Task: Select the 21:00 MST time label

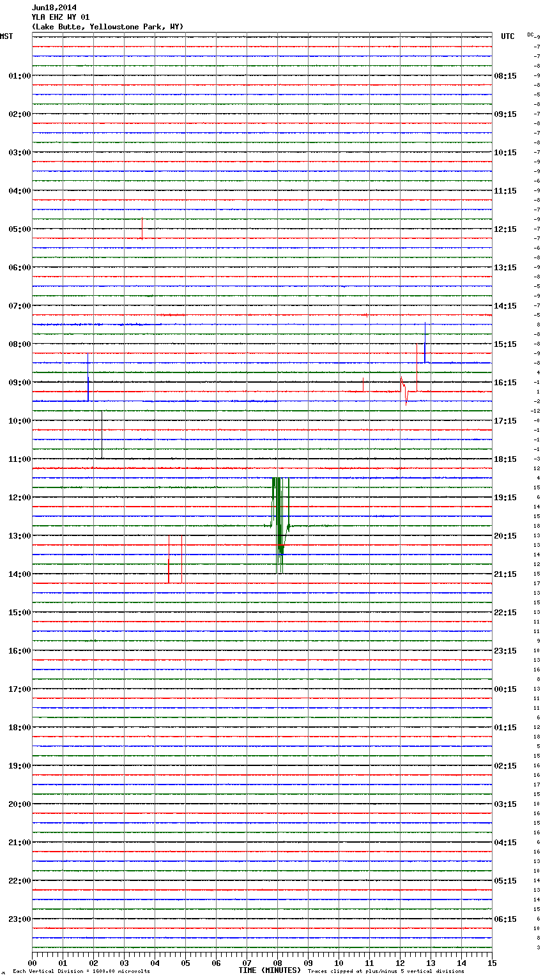Action: [20, 843]
